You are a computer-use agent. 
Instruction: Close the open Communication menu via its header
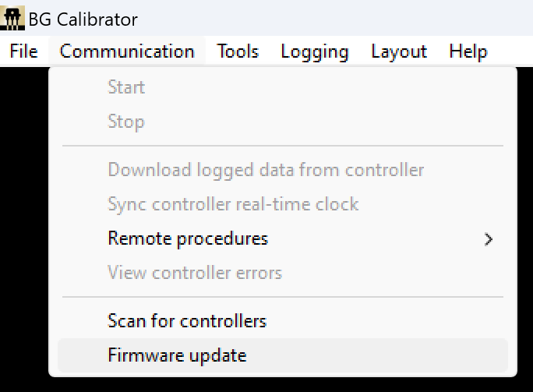click(127, 51)
